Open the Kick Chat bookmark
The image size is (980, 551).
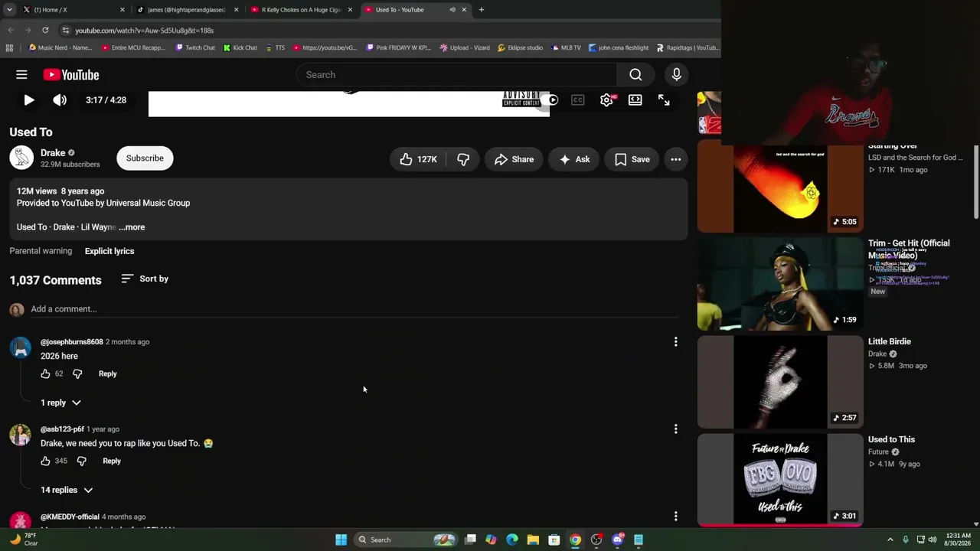coord(240,47)
